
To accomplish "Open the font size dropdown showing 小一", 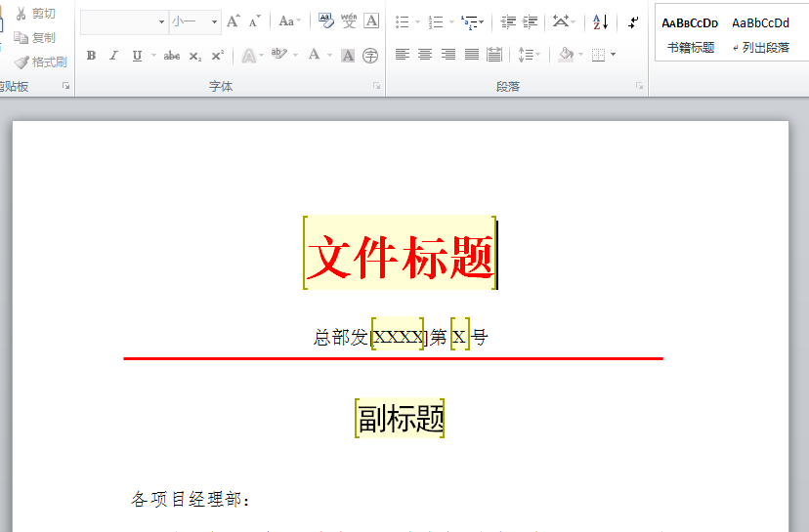I will coord(215,21).
